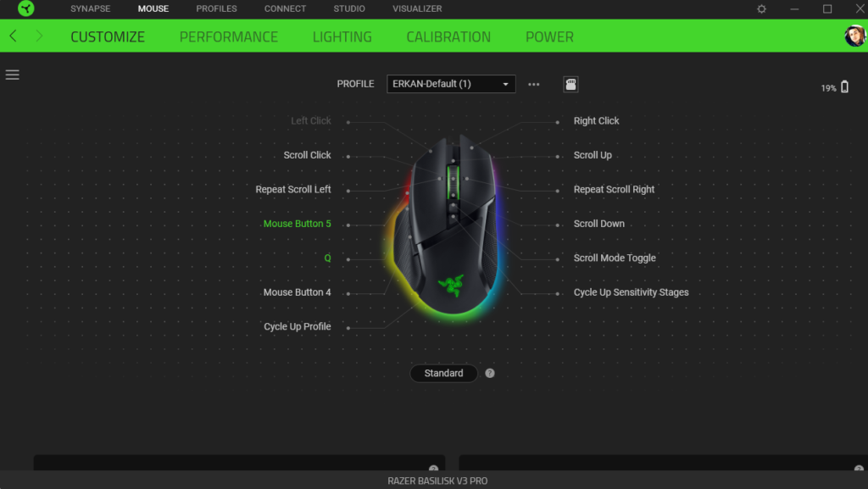The width and height of the screenshot is (868, 489).
Task: Open onboard memory profiles icon
Action: coord(570,84)
